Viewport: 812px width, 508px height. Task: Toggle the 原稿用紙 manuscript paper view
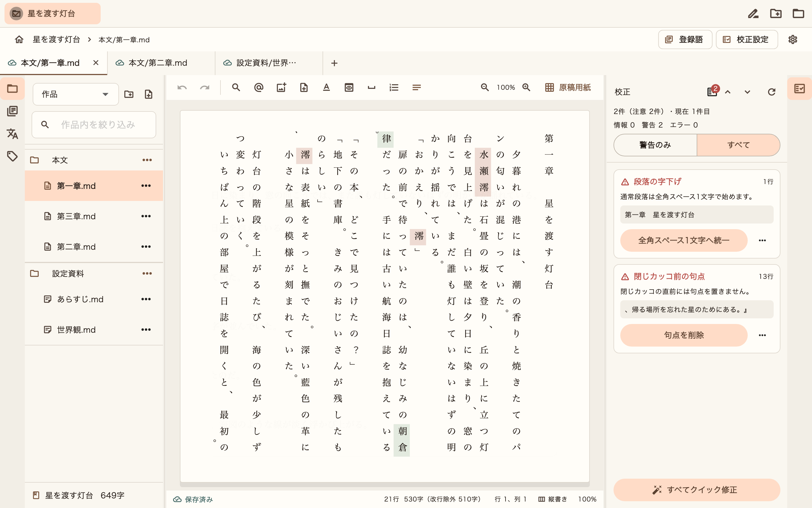click(x=568, y=88)
